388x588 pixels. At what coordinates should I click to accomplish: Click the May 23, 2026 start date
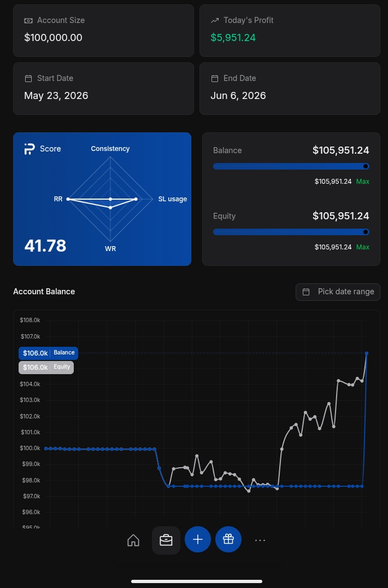click(56, 96)
